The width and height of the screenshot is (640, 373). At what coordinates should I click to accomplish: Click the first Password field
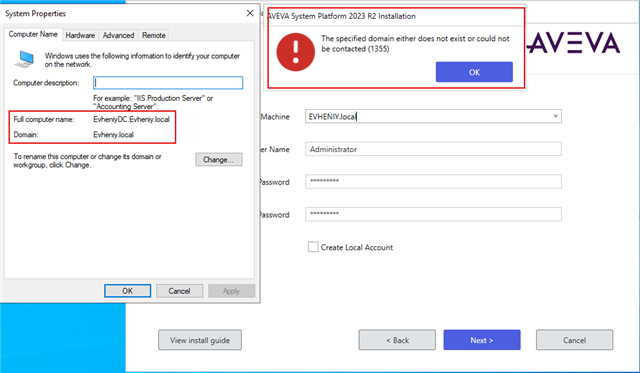[433, 182]
